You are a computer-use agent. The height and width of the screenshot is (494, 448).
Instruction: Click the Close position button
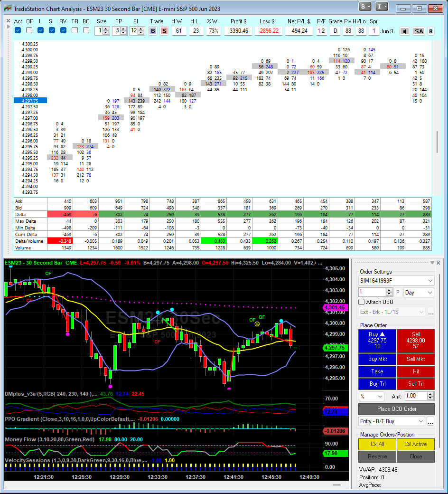click(x=416, y=456)
